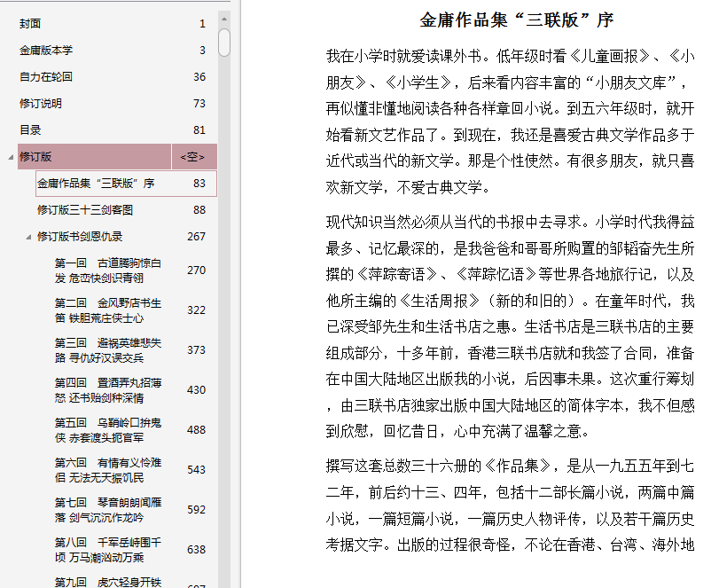Click the scroll-up arrow of outline scrollbar
The height and width of the screenshot is (588, 711).
coord(224,19)
